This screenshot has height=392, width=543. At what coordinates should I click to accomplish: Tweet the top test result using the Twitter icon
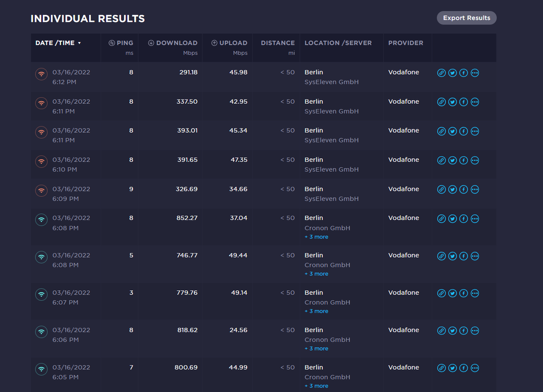click(452, 72)
